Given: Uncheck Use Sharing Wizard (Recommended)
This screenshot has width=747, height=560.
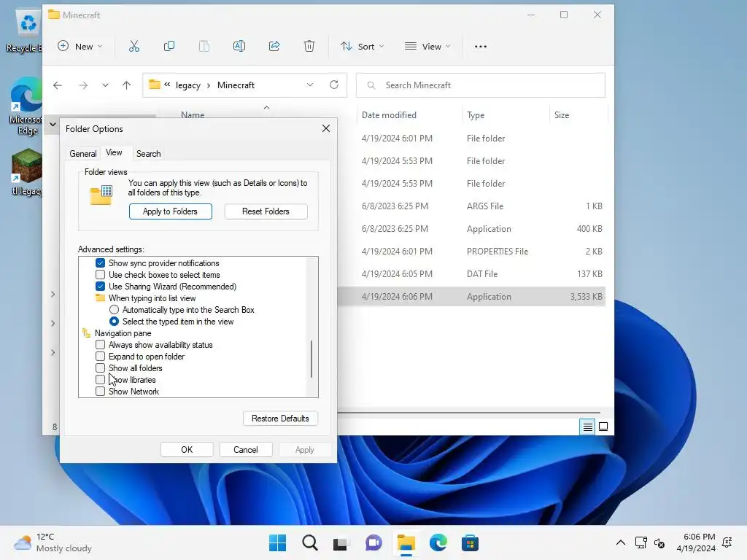Looking at the screenshot, I should point(100,286).
